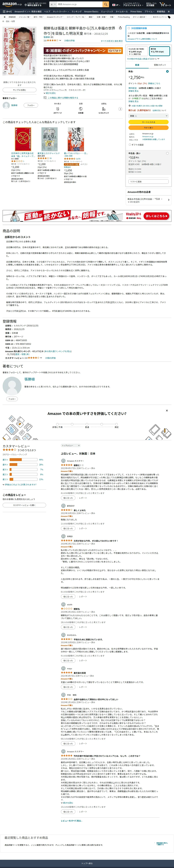Switch to the 配達 tab

[x=137, y=65]
